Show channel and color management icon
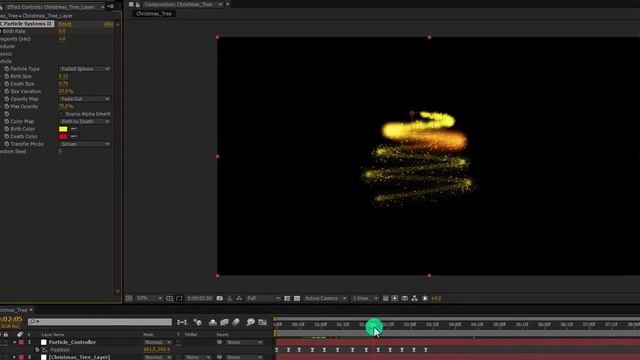The height and width of the screenshot is (360, 640). [x=239, y=299]
